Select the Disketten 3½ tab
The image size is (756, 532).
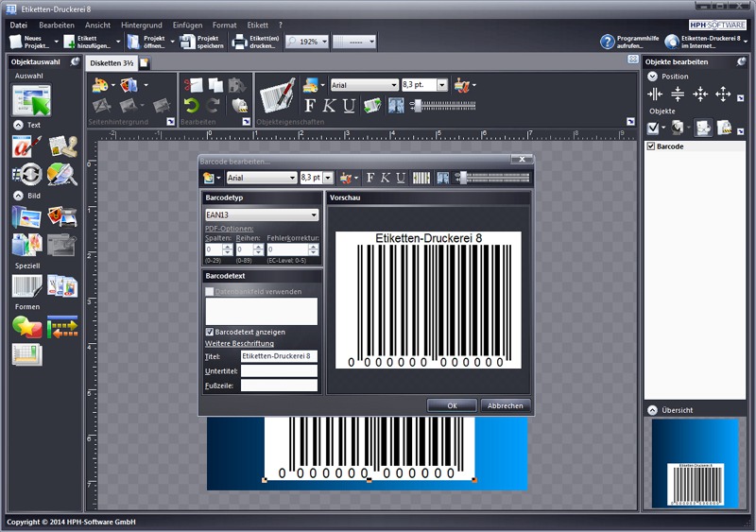point(112,63)
